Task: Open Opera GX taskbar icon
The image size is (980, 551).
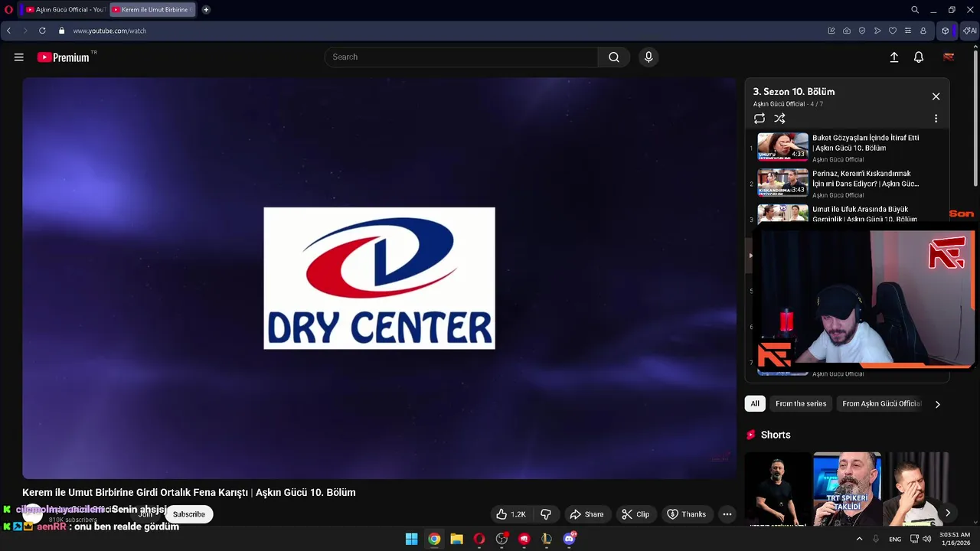Action: click(x=479, y=539)
